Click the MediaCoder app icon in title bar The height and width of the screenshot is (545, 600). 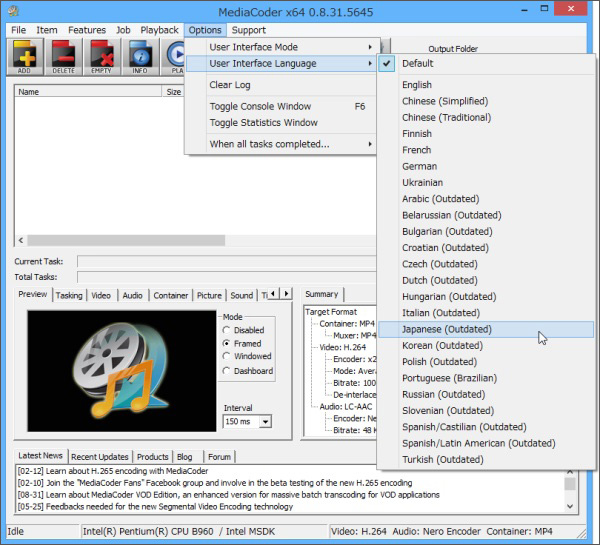[13, 11]
